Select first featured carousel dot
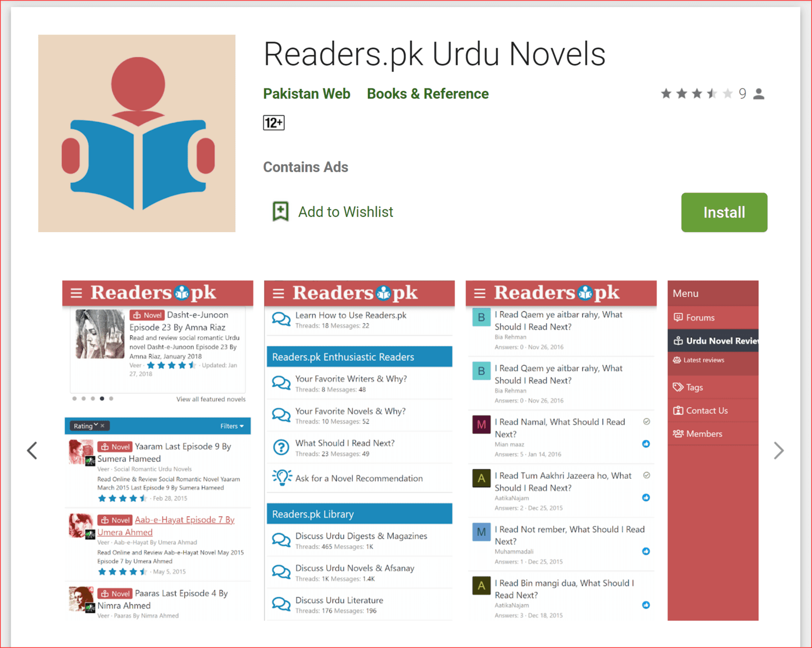This screenshot has height=648, width=812. (75, 399)
